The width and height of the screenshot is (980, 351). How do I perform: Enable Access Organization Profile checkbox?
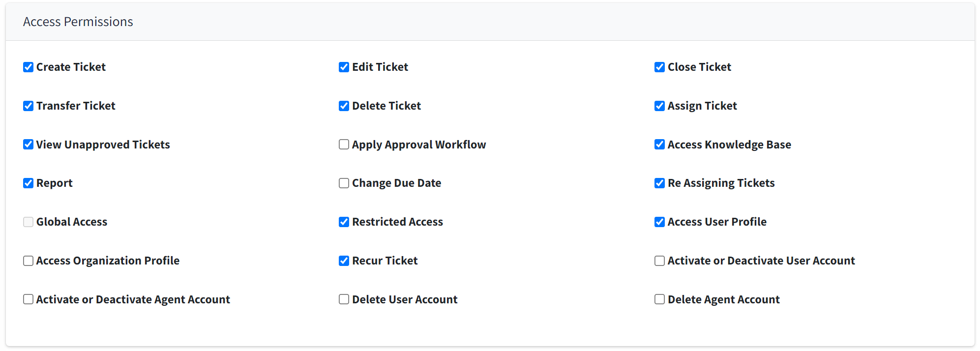click(29, 261)
